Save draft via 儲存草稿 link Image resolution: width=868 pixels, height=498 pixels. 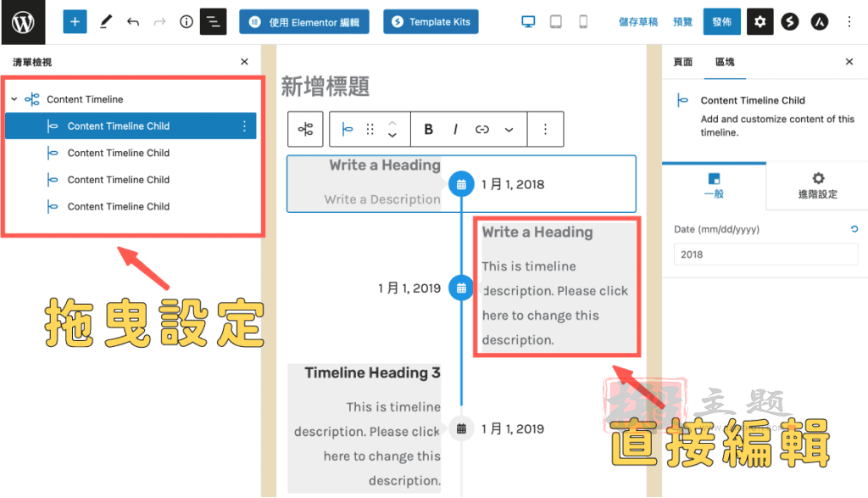coord(638,22)
